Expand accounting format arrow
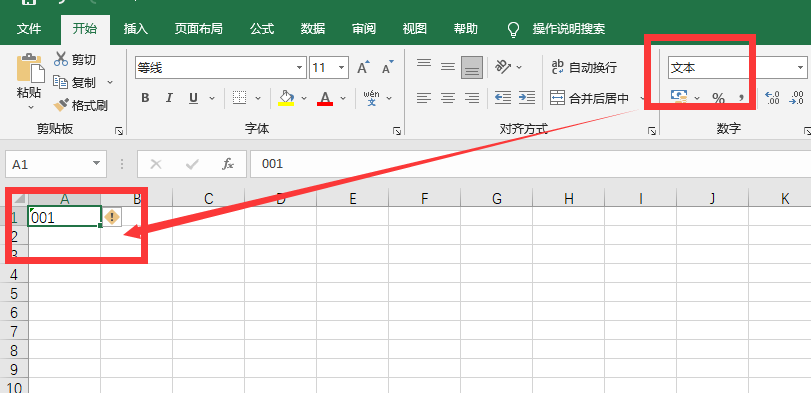This screenshot has height=393, width=811. [697, 98]
